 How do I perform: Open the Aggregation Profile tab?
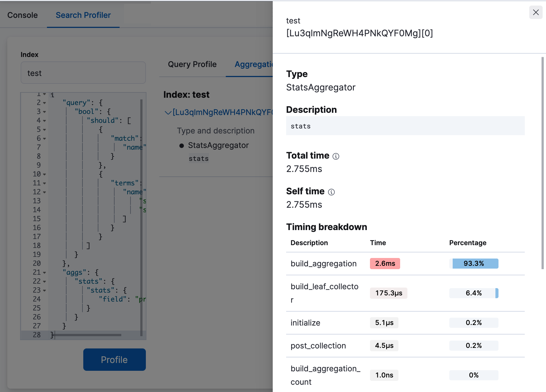click(253, 64)
